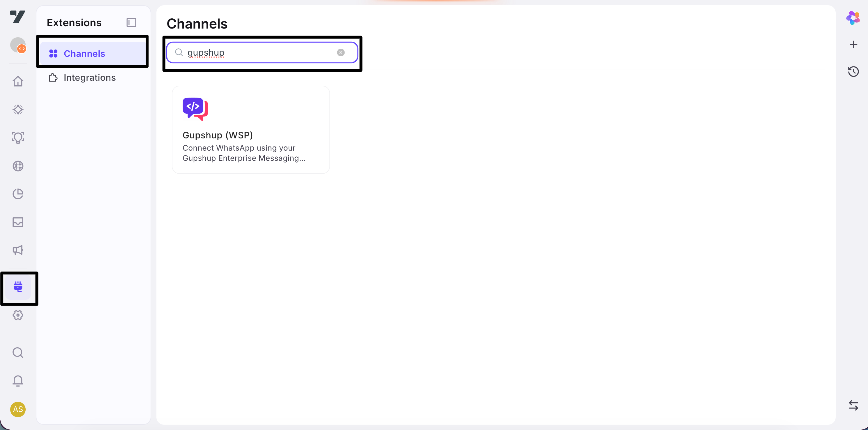Collapse the Extensions panel

[131, 23]
